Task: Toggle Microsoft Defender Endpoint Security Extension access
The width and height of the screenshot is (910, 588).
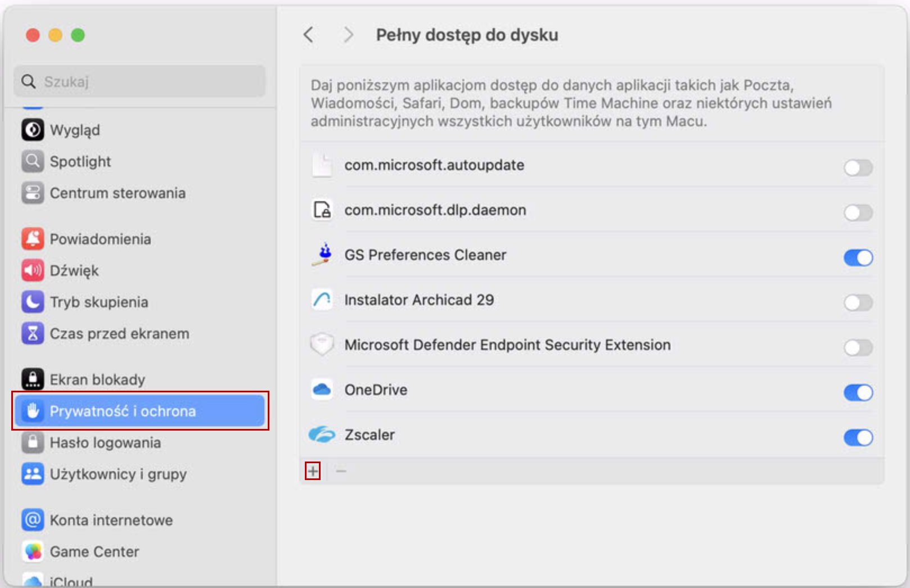Action: pos(858,348)
